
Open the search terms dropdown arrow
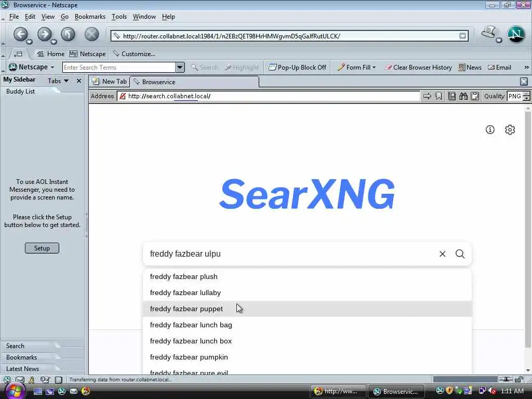(x=180, y=67)
